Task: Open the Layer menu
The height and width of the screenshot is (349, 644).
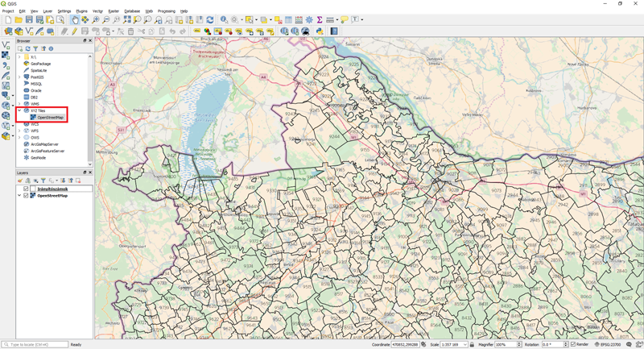Action: coord(47,11)
